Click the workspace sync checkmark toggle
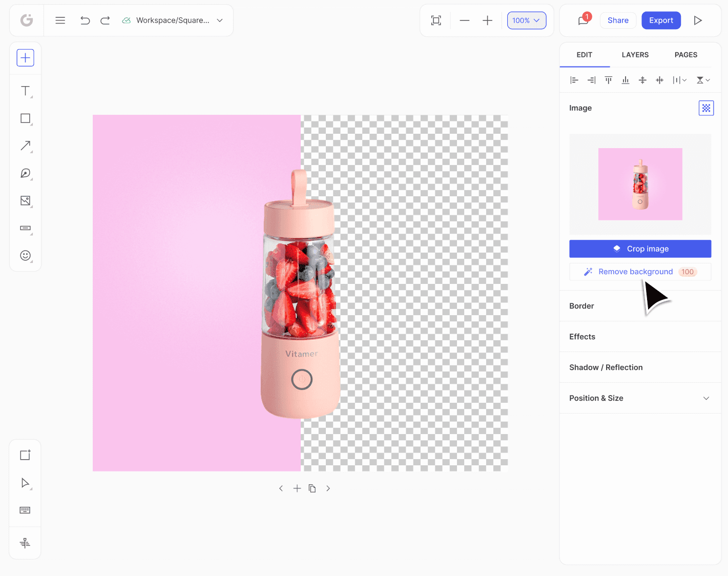Viewport: 728px width, 576px height. click(126, 20)
